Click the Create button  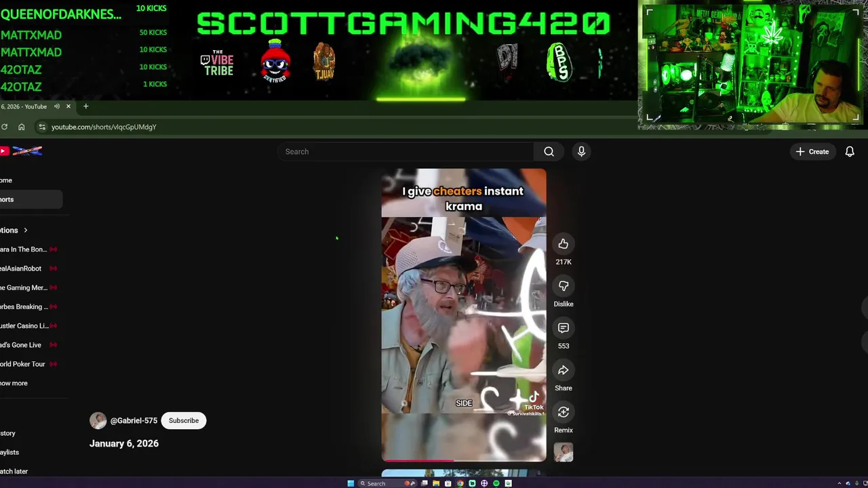812,152
